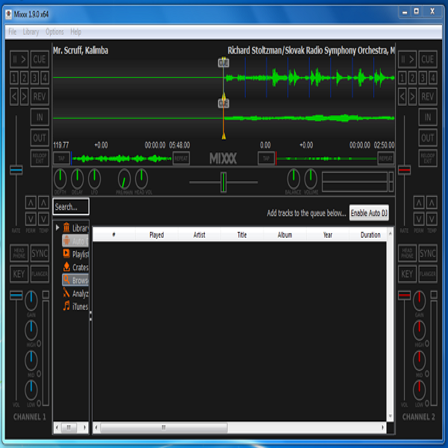Sort table by Duration column header
This screenshot has width=448, height=448.
(x=370, y=235)
